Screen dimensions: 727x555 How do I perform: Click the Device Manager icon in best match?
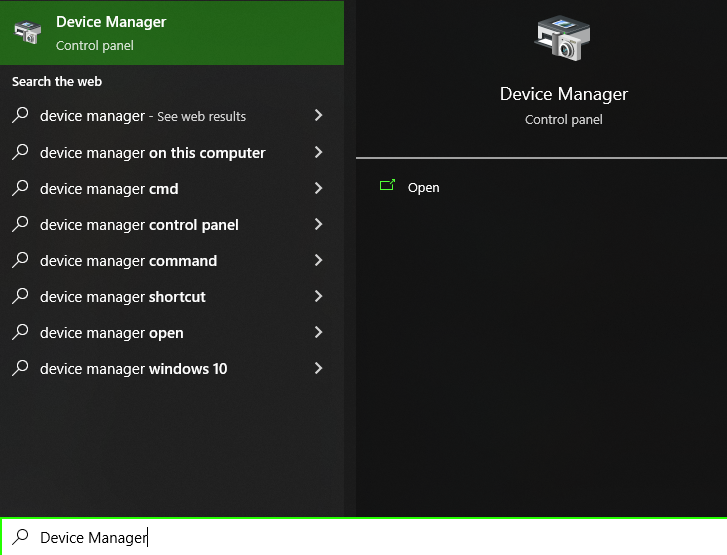(27, 32)
